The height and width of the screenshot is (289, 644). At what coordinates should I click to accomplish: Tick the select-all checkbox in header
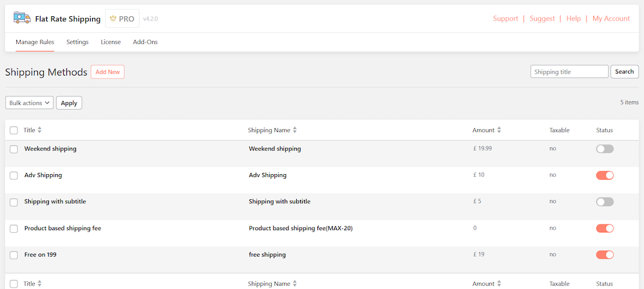(x=14, y=130)
